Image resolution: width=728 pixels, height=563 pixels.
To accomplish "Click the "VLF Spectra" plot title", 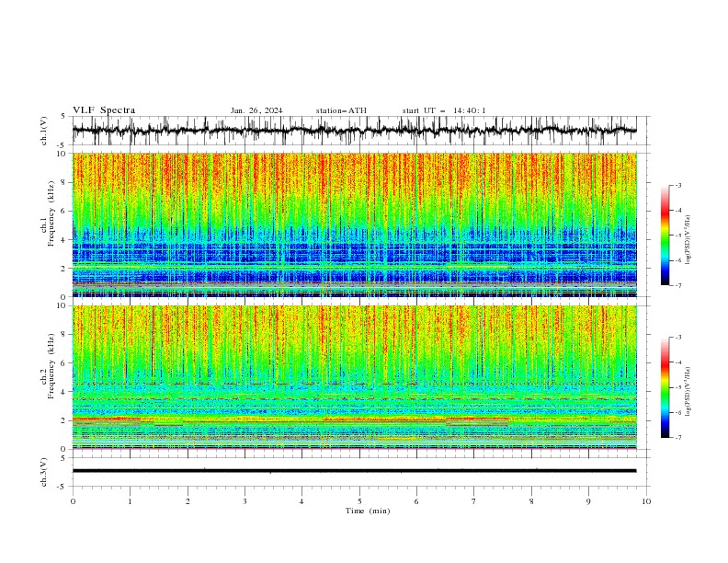I will 104,110.
